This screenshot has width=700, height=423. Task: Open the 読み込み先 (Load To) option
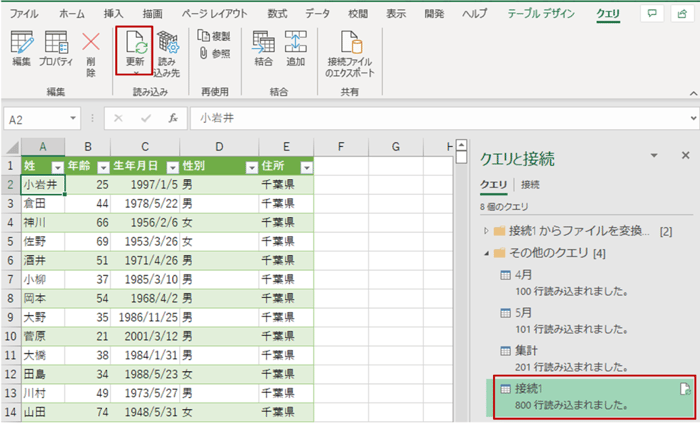pos(167,54)
